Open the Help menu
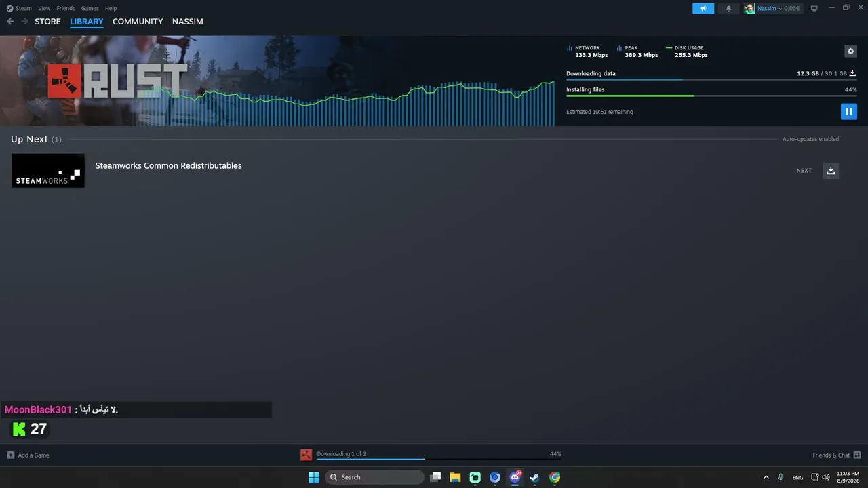 (111, 8)
